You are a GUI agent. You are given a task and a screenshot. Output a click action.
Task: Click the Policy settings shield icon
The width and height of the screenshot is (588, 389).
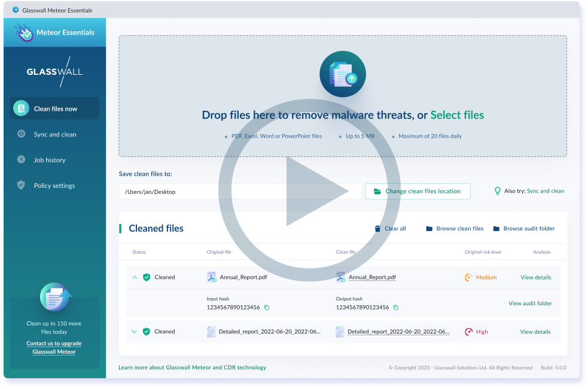(21, 185)
